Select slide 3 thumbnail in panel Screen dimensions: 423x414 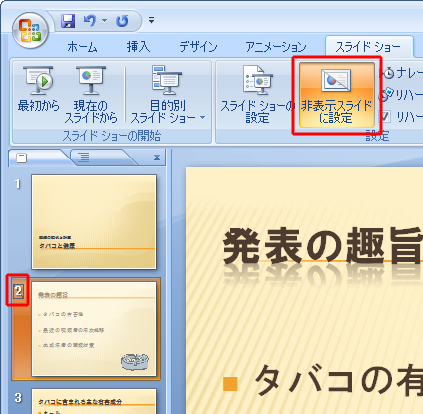[x=94, y=401]
